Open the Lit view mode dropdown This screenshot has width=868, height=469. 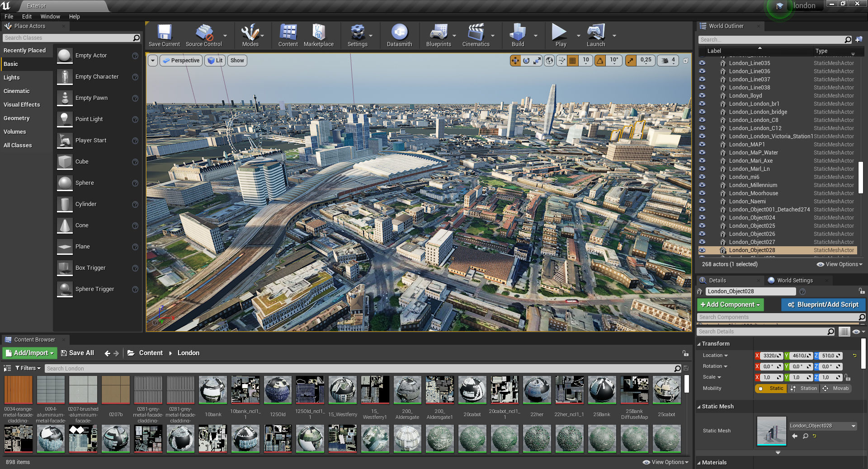click(215, 61)
